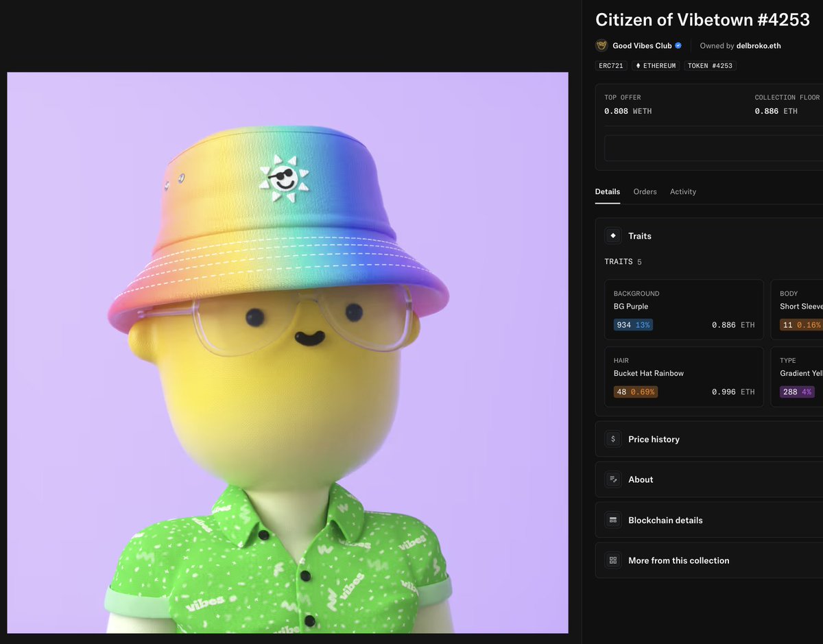Click the Citizen of Vibetown #4253 title
The height and width of the screenshot is (644, 823).
[x=702, y=19]
